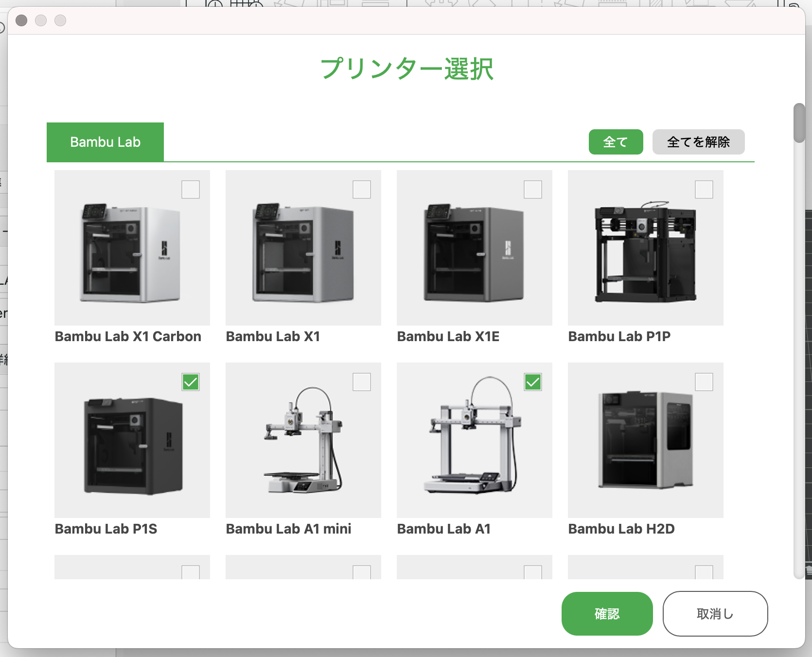Disable the Bambu Lab A1 checkbox
Screen dimensions: 812x657
(x=533, y=382)
